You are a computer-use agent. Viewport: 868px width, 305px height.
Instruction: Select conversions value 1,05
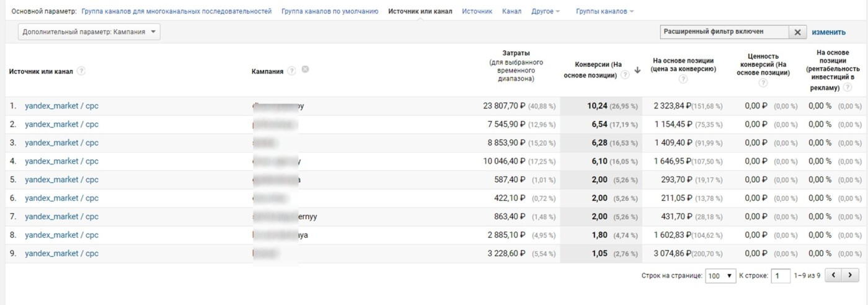click(600, 254)
